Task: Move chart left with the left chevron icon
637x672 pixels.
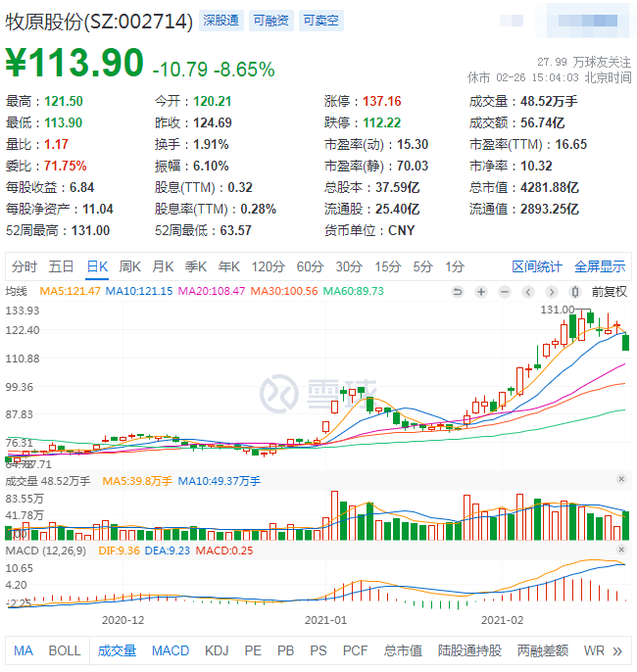Action: click(528, 292)
